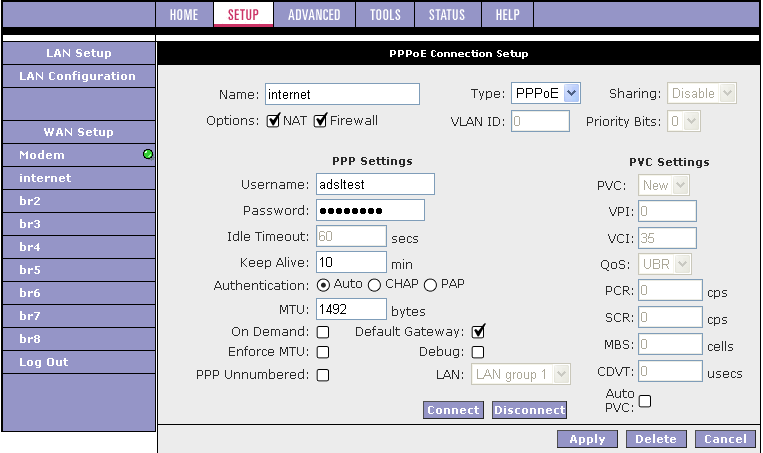Tick the Auto PVC checkbox
Viewport: 763px width, 453px height.
pos(645,401)
